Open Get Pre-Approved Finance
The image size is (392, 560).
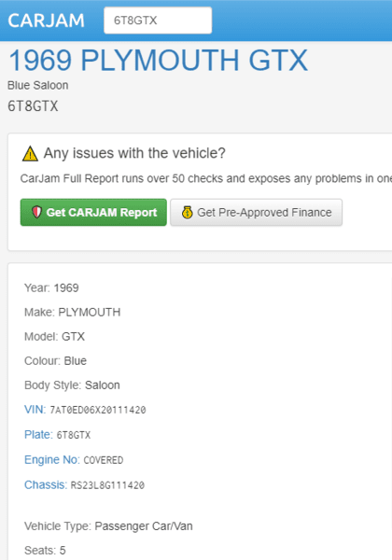tap(256, 212)
